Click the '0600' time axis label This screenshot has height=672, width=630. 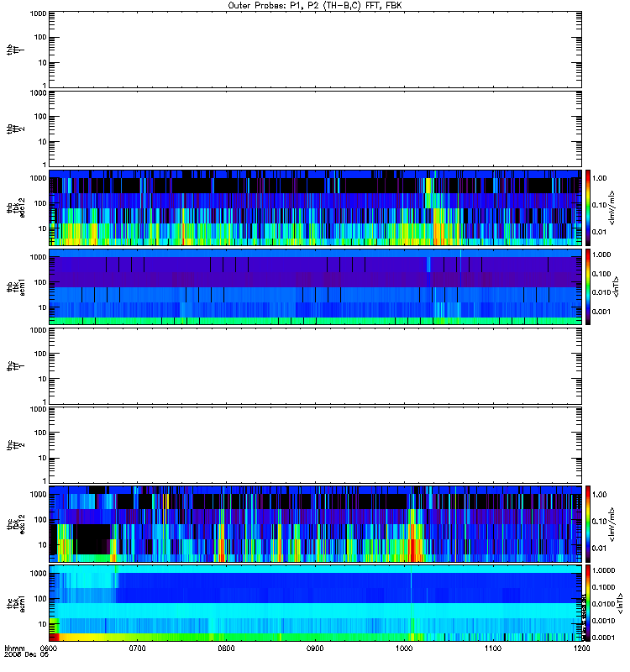click(49, 648)
